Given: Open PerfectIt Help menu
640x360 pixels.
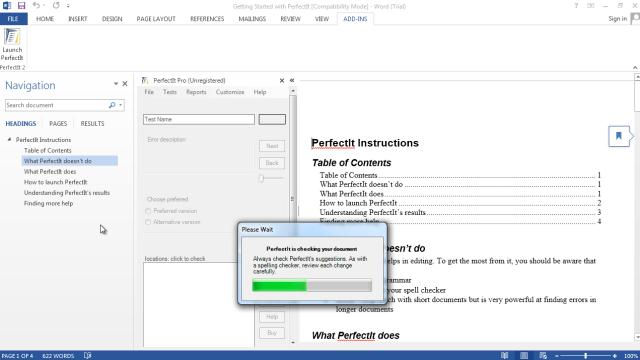Looking at the screenshot, I should point(260,92).
